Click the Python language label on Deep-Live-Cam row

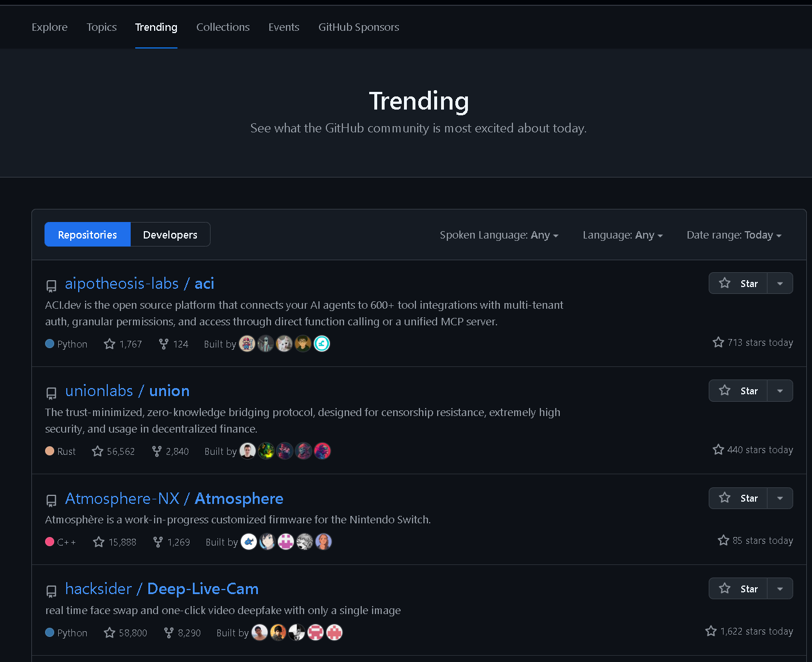point(66,633)
